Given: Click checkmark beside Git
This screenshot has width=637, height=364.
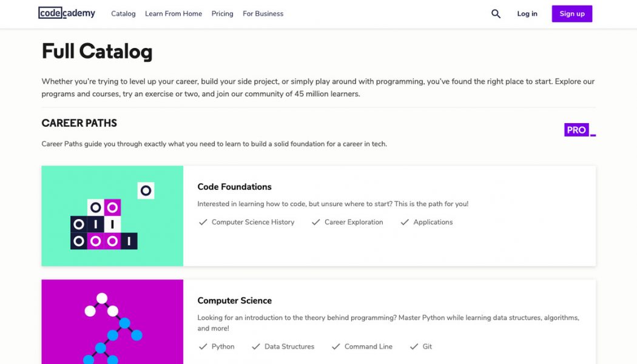Looking at the screenshot, I should [414, 347].
